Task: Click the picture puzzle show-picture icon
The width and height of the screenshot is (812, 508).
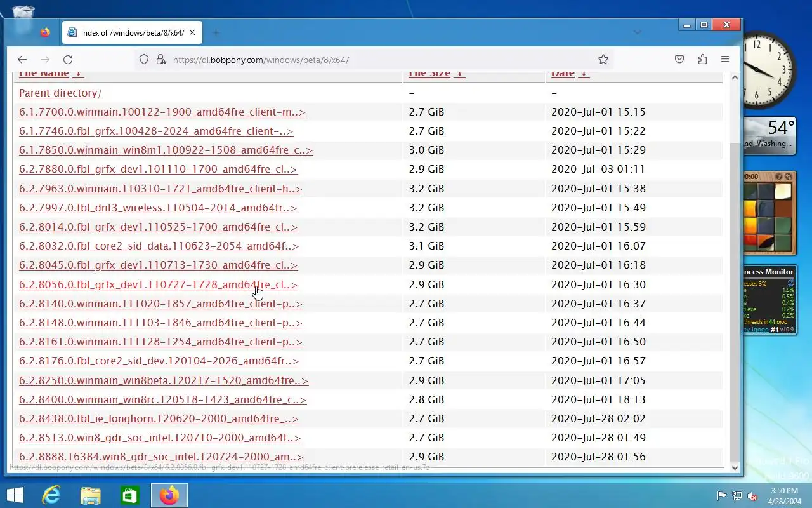Action: pyautogui.click(x=779, y=177)
